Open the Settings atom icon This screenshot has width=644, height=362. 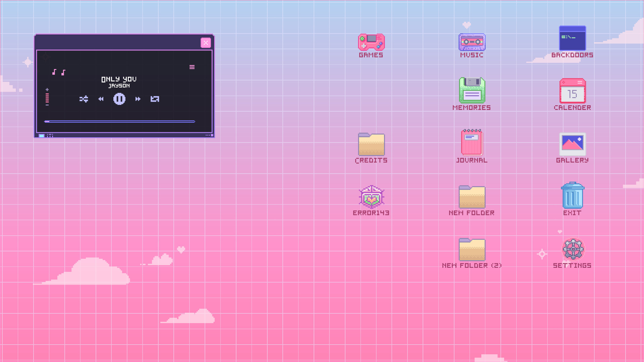click(x=573, y=249)
